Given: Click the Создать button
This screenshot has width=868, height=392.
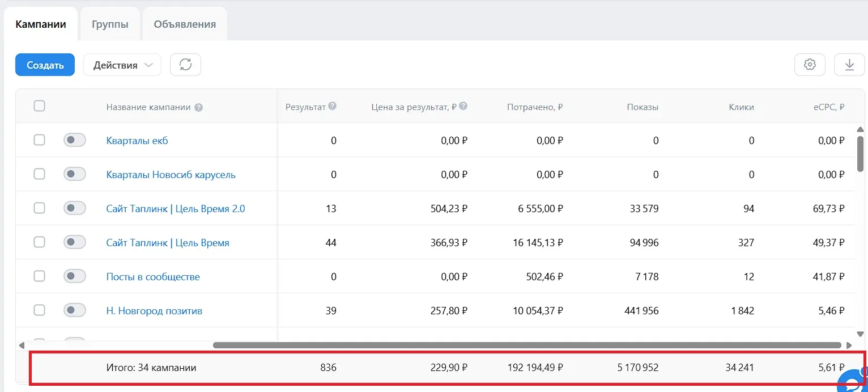Looking at the screenshot, I should pyautogui.click(x=45, y=65).
